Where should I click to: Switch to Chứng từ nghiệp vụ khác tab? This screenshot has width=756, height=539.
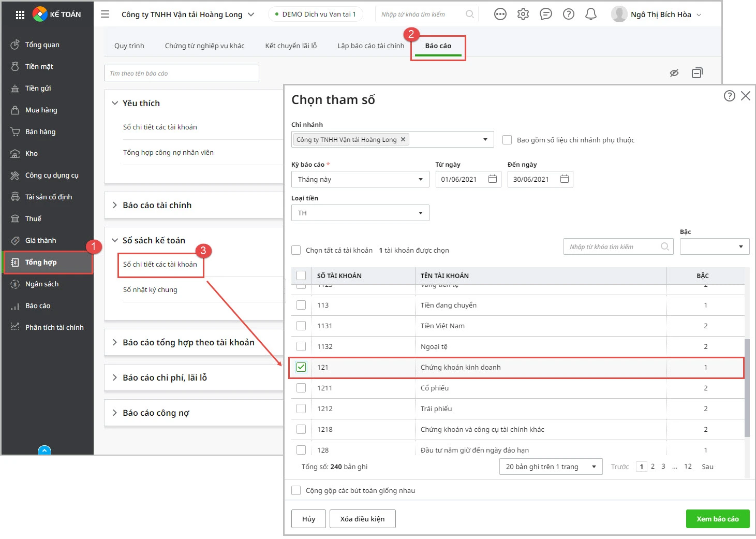click(x=204, y=46)
